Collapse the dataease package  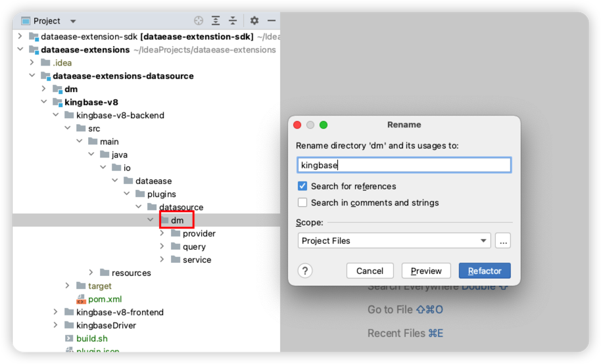click(115, 181)
